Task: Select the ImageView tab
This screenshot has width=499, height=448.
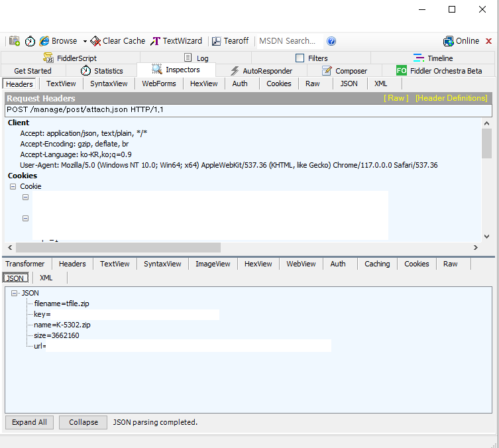Action: click(213, 264)
